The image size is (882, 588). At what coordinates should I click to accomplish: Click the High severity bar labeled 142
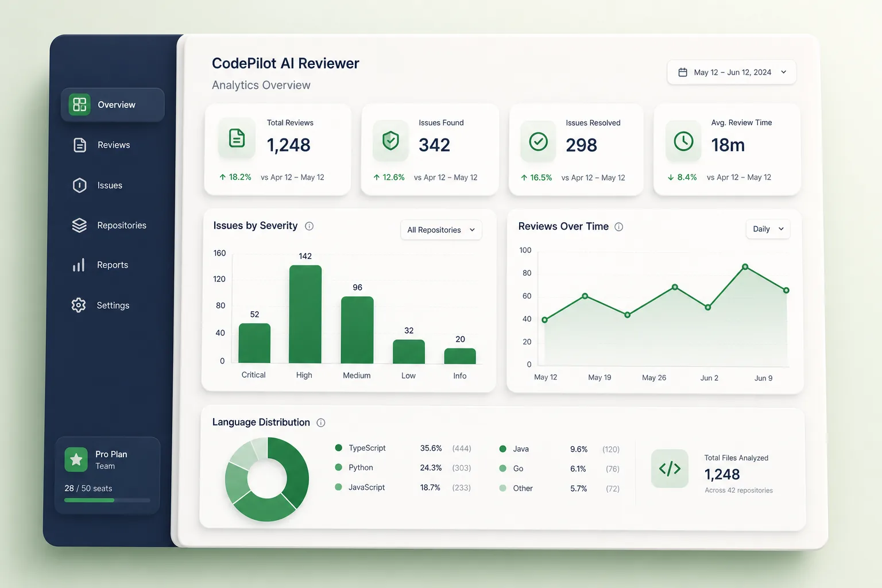305,314
